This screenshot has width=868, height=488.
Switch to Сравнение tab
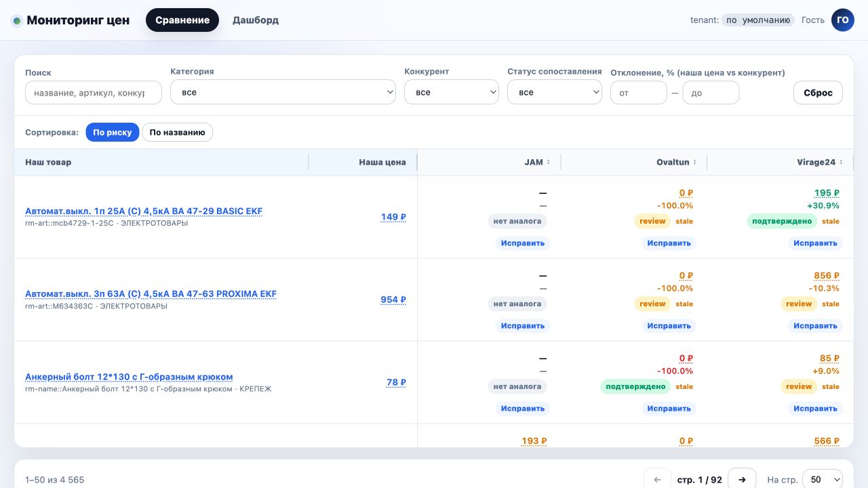(182, 20)
